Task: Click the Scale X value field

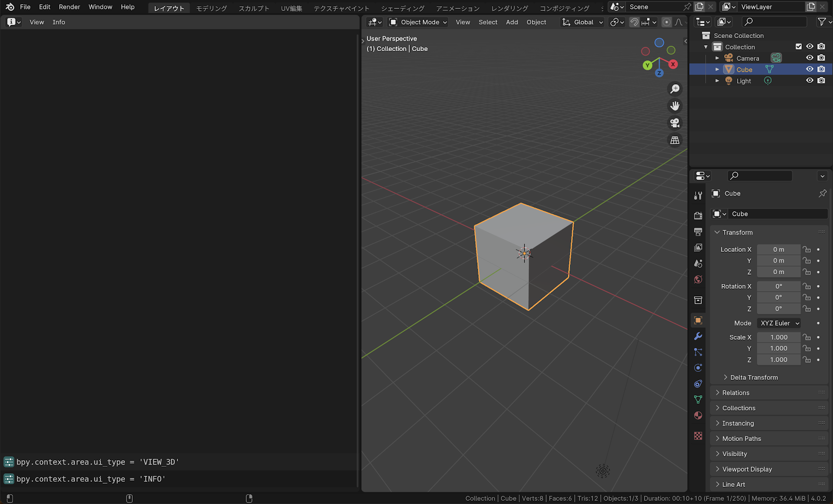Action: tap(779, 338)
